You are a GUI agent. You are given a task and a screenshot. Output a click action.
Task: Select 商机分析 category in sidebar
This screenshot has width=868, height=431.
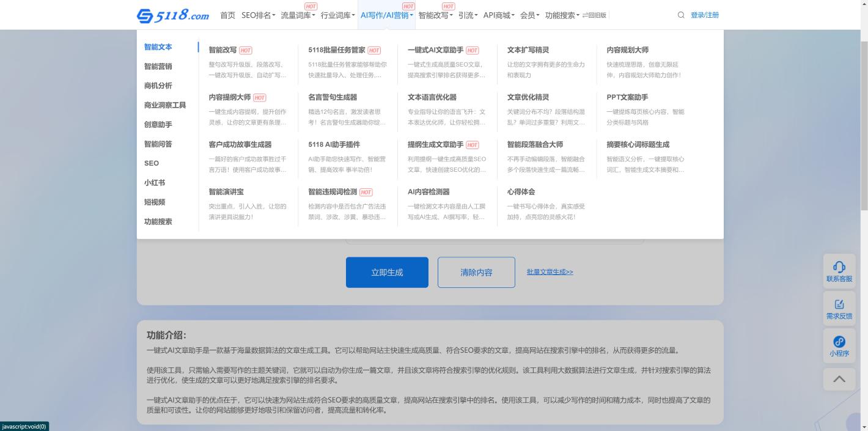(158, 86)
